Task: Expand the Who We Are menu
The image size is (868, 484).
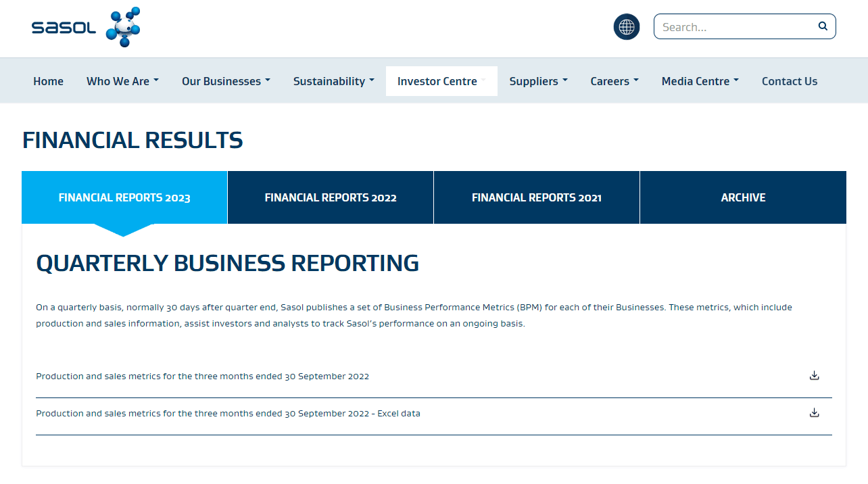Action: pyautogui.click(x=123, y=81)
